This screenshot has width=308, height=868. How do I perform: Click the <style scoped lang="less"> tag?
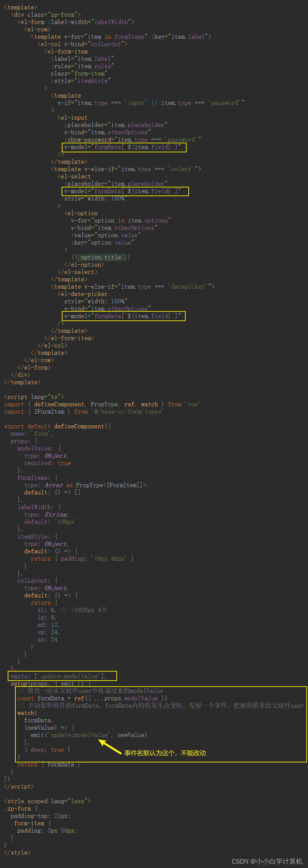[47, 801]
